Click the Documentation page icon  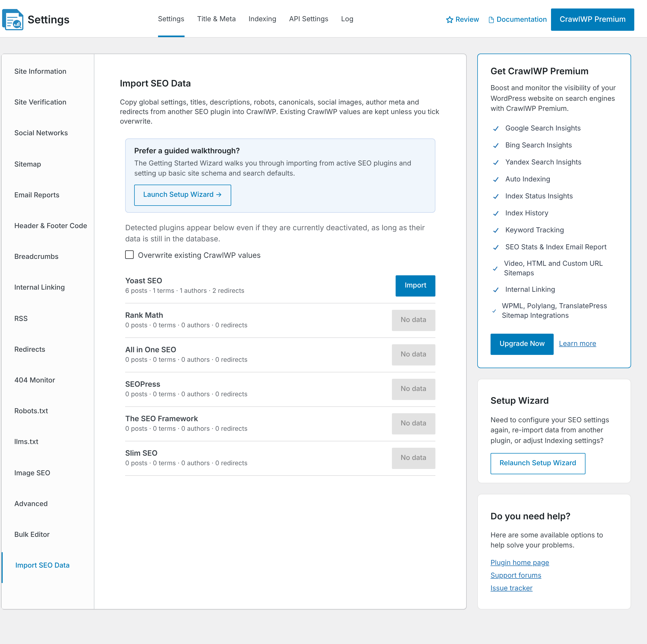coord(491,20)
